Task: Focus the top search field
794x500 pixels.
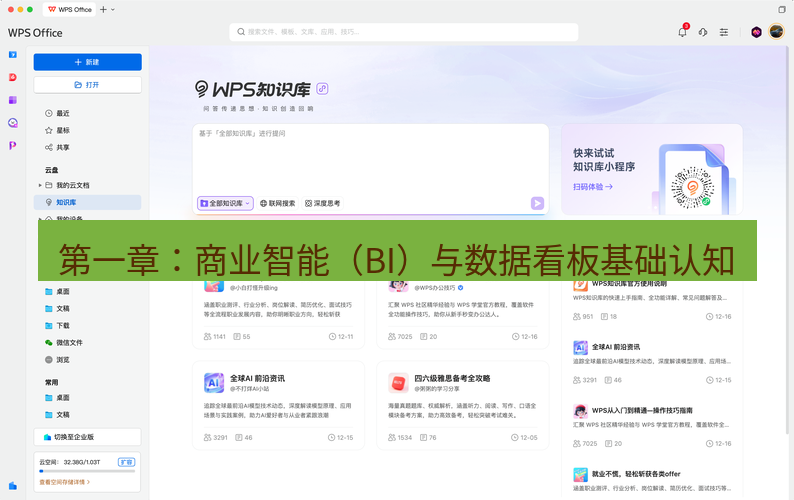Action: click(x=404, y=32)
